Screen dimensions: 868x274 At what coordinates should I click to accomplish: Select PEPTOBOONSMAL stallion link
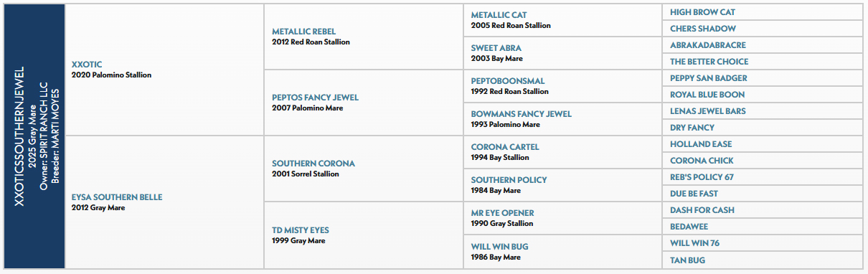click(508, 81)
